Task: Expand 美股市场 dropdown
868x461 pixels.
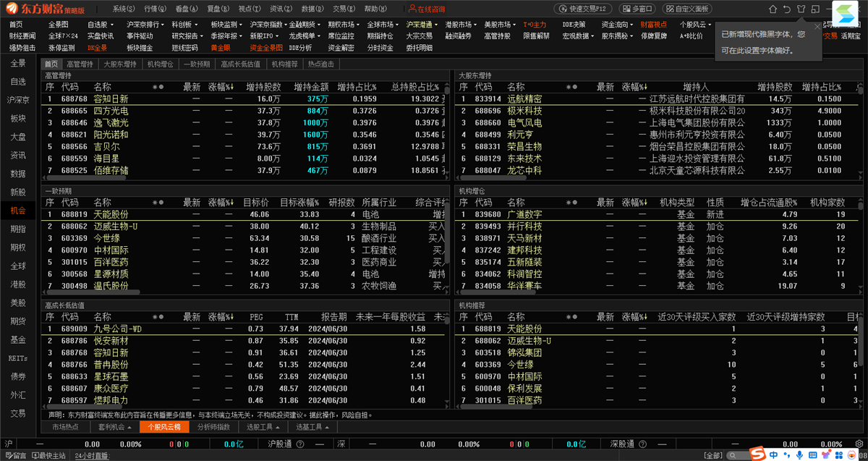Action: pyautogui.click(x=499, y=25)
